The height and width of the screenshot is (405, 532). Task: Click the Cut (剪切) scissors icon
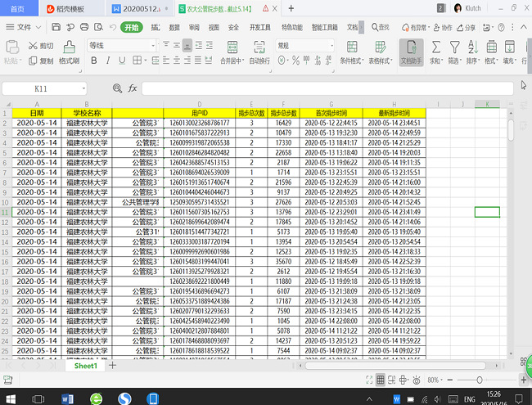coord(33,45)
